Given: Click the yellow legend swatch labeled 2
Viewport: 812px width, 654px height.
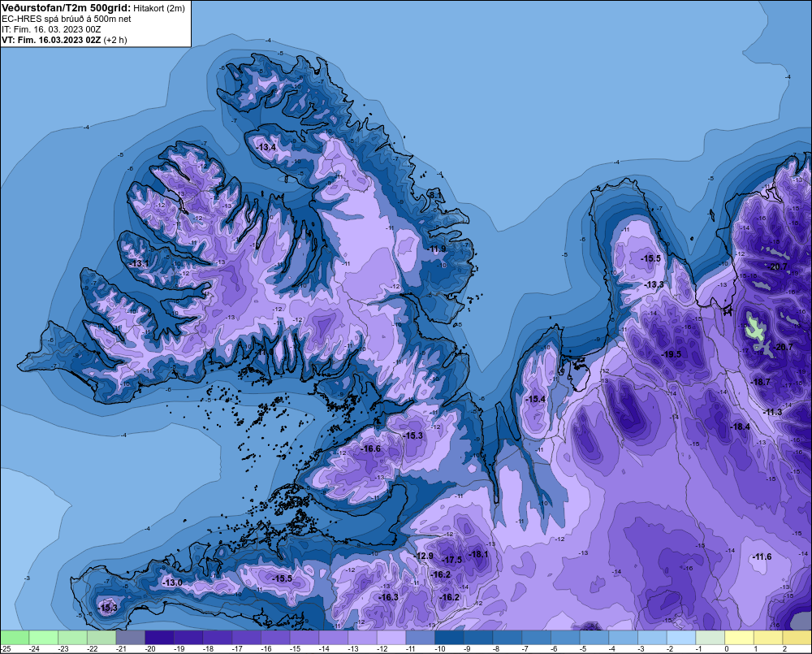Looking at the screenshot, I should tap(797, 637).
